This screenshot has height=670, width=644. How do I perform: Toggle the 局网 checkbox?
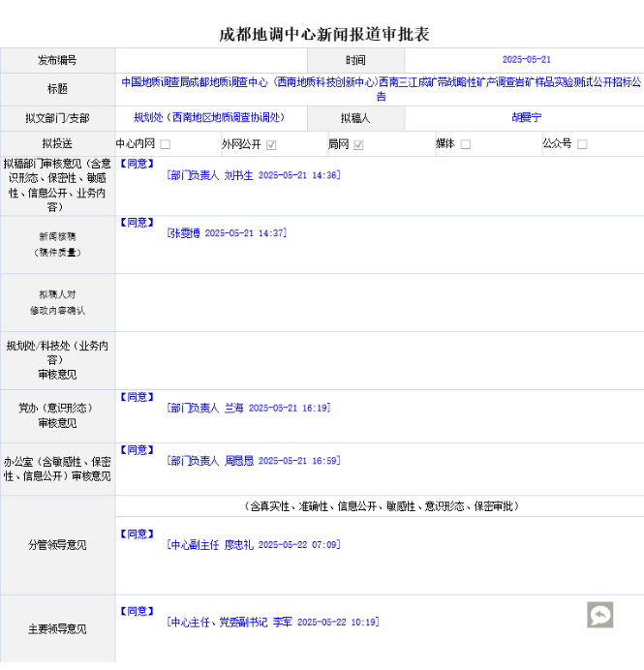358,144
